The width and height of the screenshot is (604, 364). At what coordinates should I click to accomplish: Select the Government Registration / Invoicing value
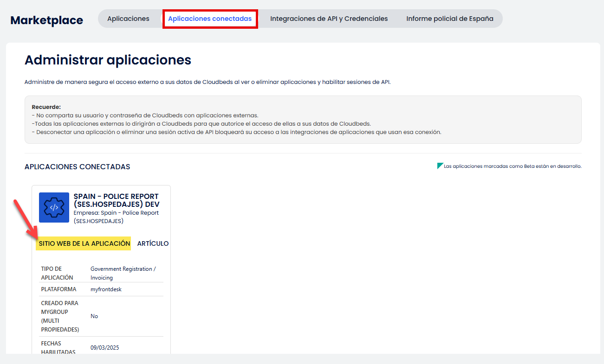click(x=123, y=273)
